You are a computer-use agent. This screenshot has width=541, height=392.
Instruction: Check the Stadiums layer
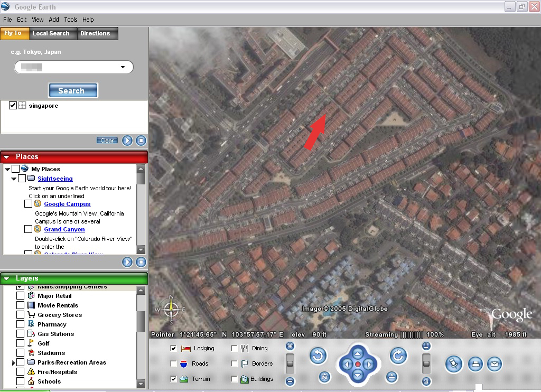click(x=21, y=353)
